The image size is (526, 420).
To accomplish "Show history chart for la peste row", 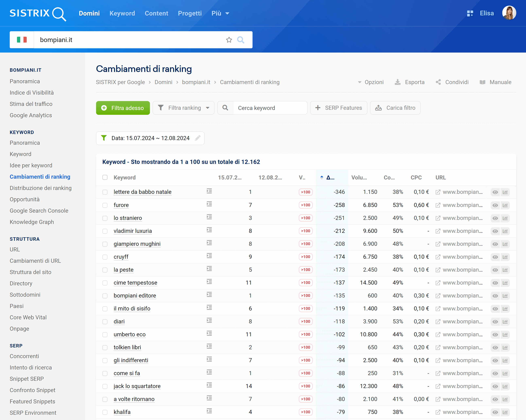I will (505, 270).
